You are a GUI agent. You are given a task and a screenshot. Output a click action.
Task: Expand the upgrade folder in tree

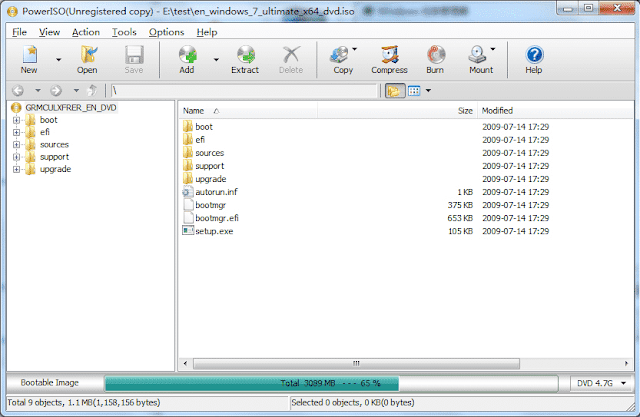click(16, 169)
